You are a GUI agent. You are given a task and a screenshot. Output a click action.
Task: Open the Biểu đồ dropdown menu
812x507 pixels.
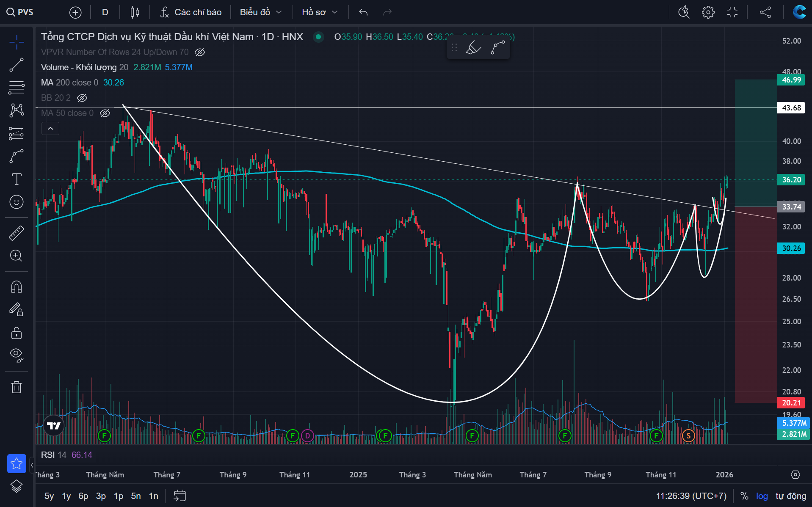[x=260, y=12]
